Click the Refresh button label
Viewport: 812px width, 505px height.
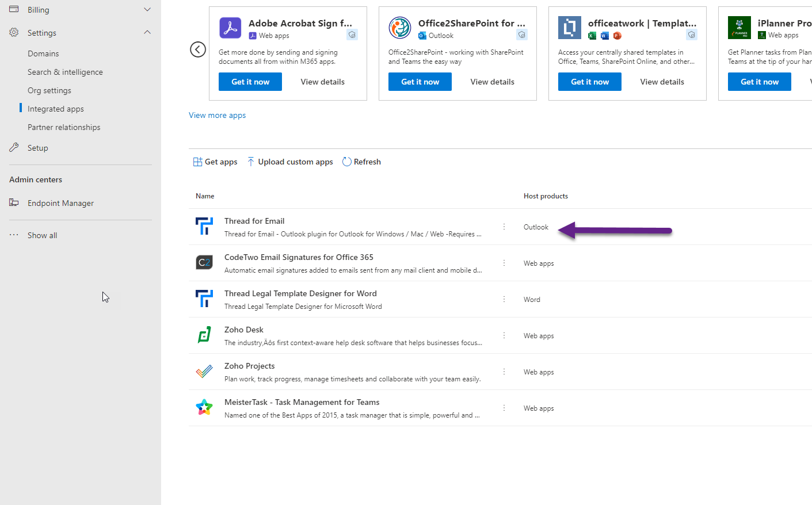(x=367, y=162)
